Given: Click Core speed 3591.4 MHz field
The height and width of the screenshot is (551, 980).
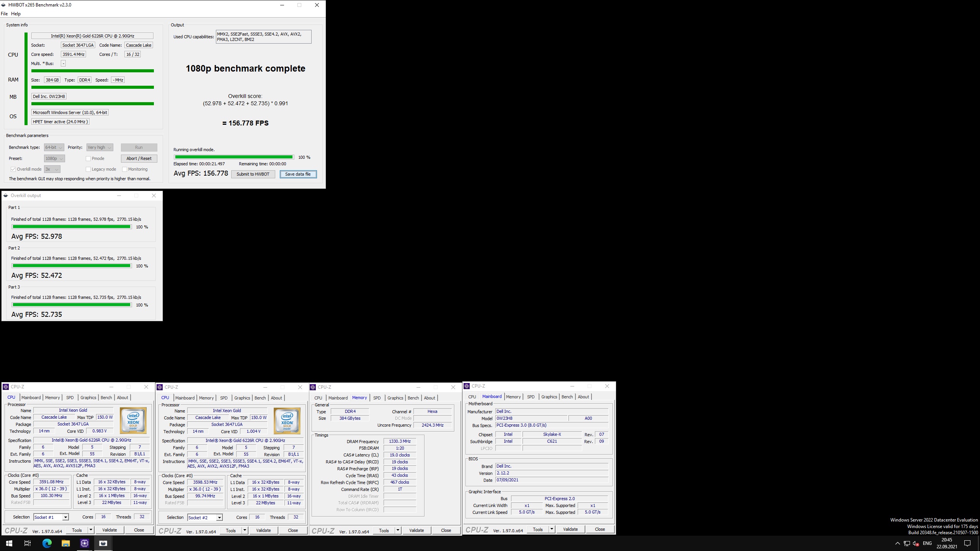Looking at the screenshot, I should pyautogui.click(x=73, y=54).
